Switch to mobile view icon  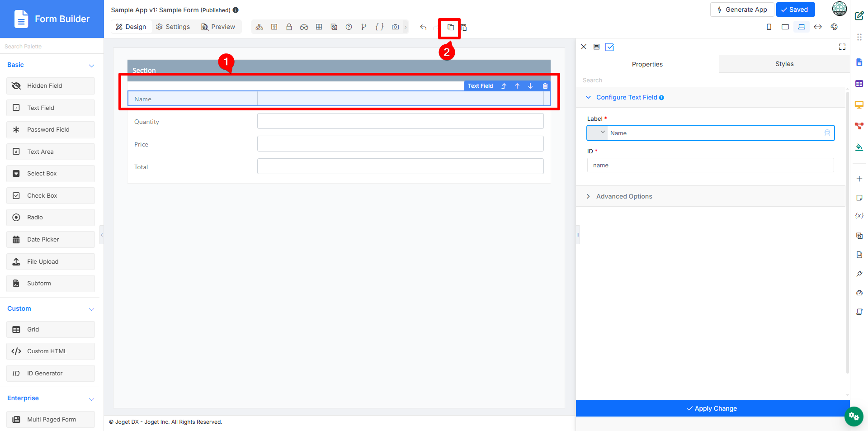click(x=769, y=27)
